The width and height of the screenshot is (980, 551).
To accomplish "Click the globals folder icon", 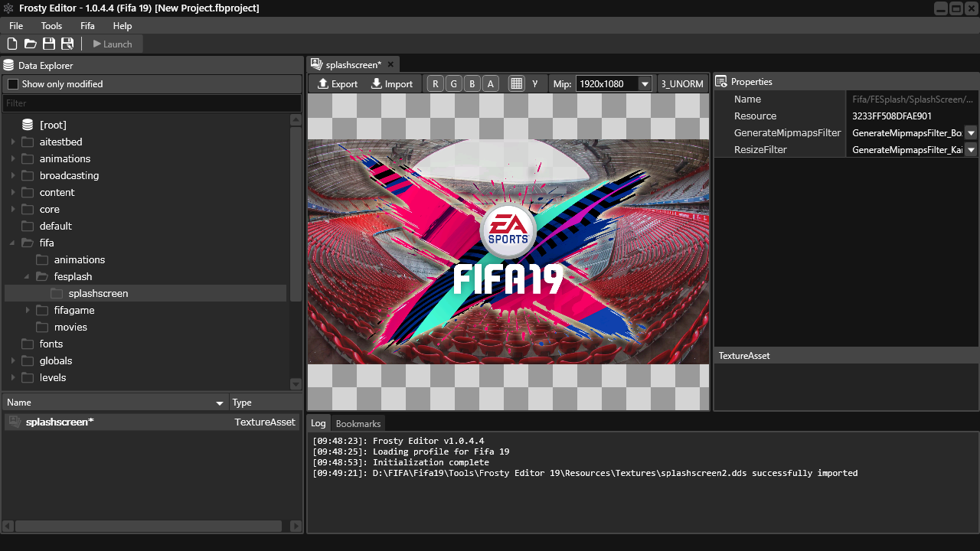I will [x=28, y=360].
